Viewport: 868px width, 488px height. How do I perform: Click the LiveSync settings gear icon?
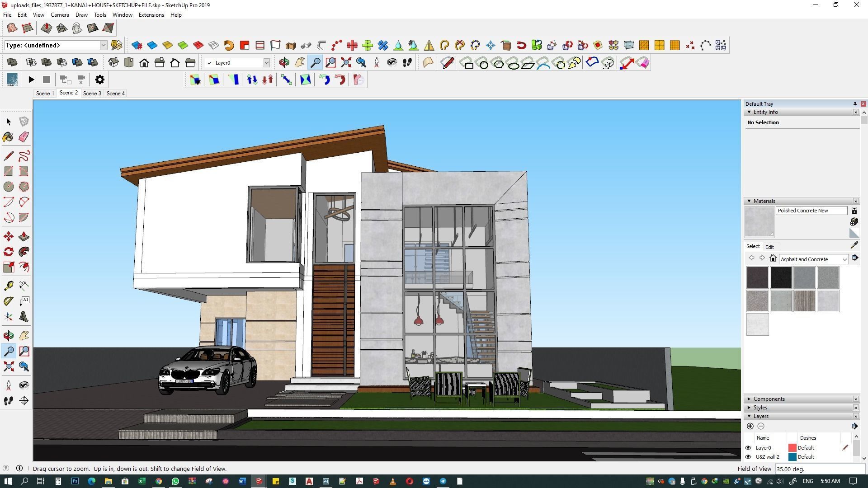click(x=100, y=80)
